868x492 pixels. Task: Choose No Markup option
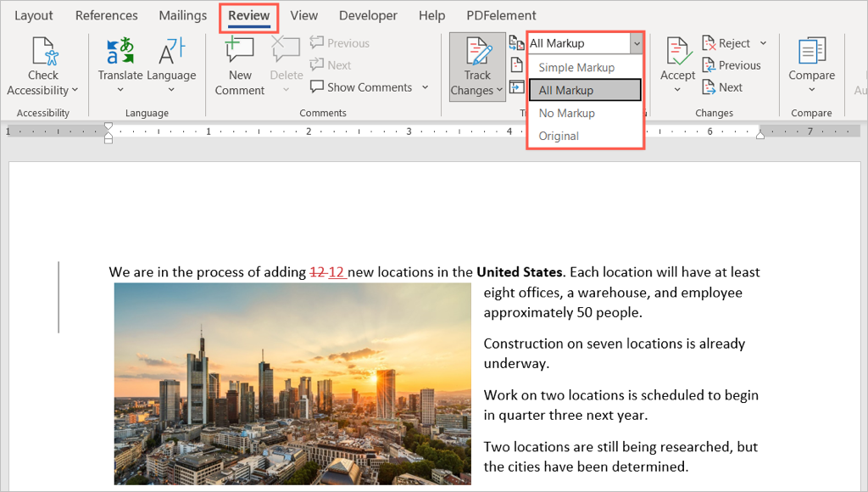(x=566, y=113)
